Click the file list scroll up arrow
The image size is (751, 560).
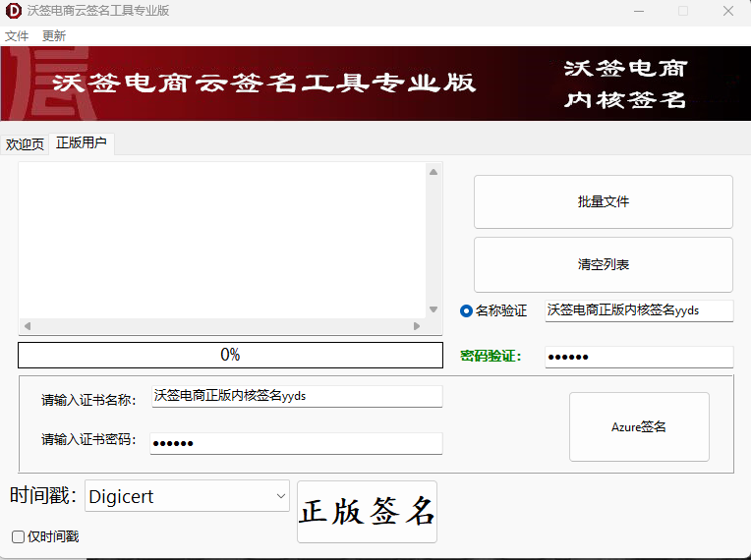click(433, 172)
